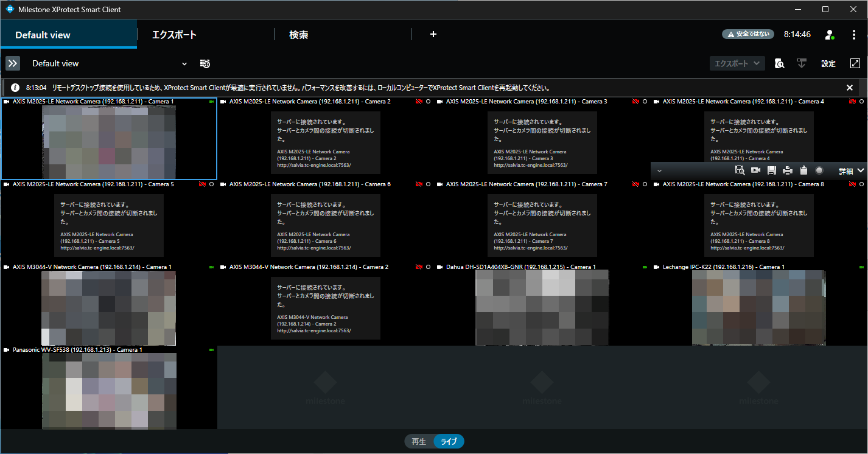This screenshot has height=454, width=868.
Task: Click red connection-lost indicator on AXIS M2025-LE Camera 6
Action: pyautogui.click(x=419, y=184)
